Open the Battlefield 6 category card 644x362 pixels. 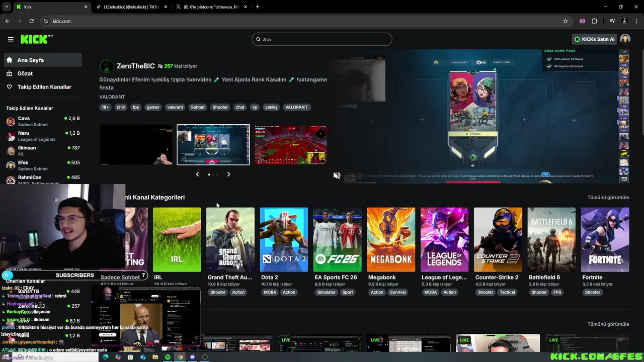[551, 240]
